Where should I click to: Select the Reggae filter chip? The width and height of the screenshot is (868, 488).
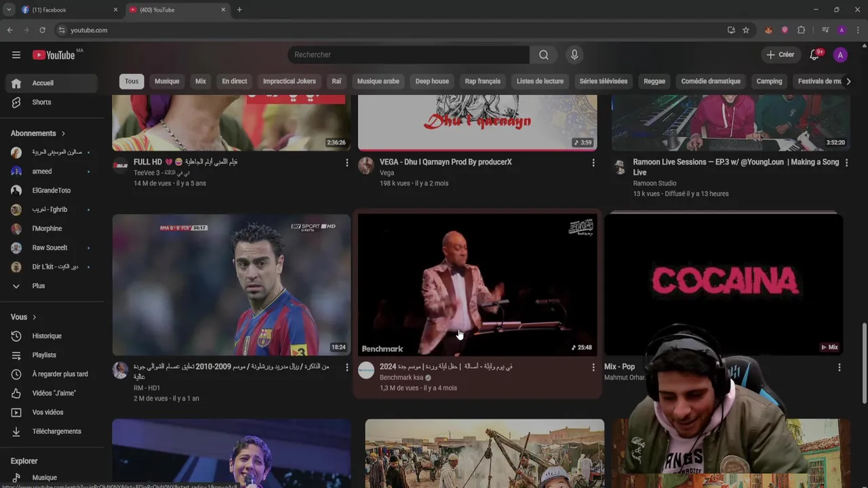point(654,81)
